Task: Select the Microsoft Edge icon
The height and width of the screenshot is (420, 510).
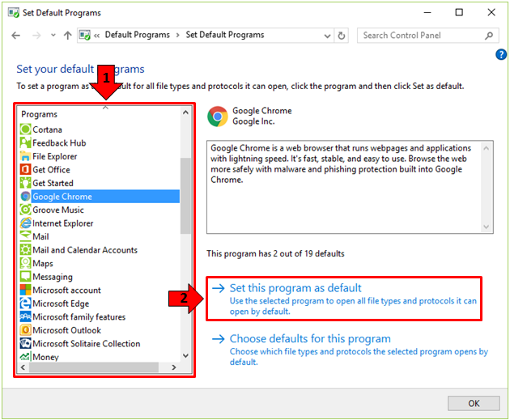Action: pos(26,303)
